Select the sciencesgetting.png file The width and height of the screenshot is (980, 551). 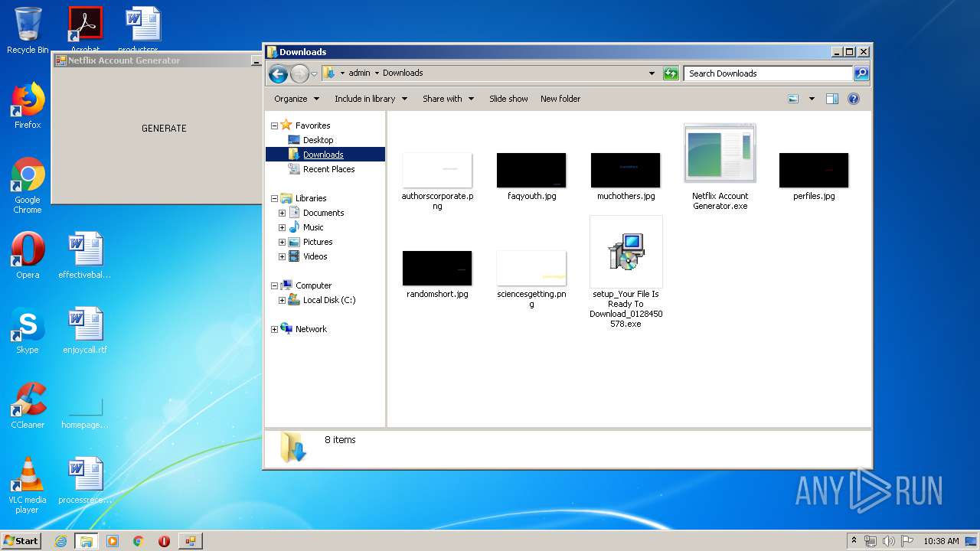coord(531,279)
